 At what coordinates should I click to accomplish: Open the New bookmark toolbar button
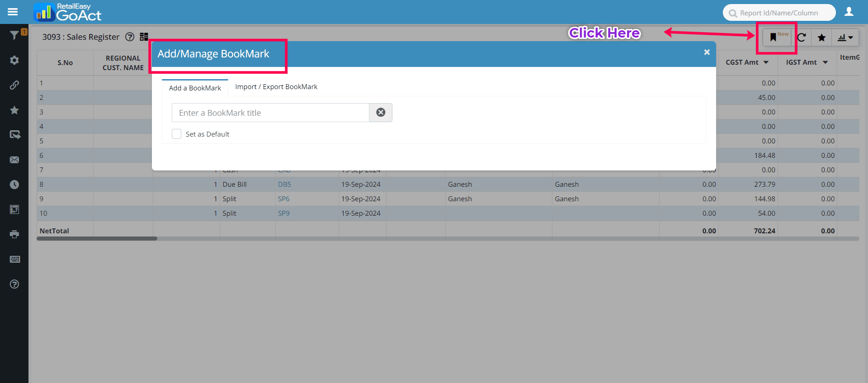point(777,37)
